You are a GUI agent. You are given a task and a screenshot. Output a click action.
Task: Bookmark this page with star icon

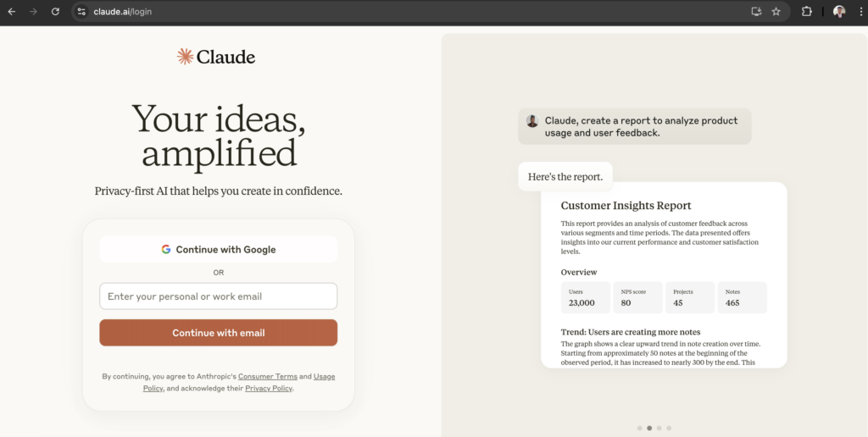pyautogui.click(x=776, y=11)
